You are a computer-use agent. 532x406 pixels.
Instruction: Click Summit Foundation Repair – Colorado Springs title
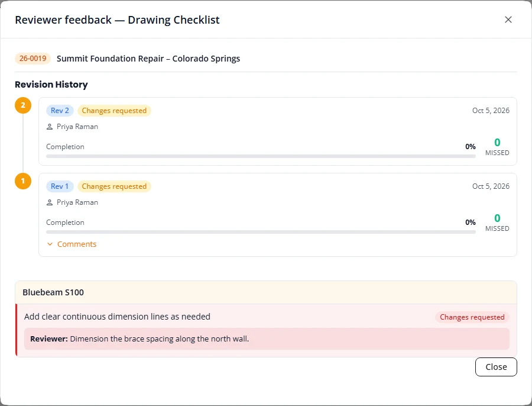(x=148, y=59)
